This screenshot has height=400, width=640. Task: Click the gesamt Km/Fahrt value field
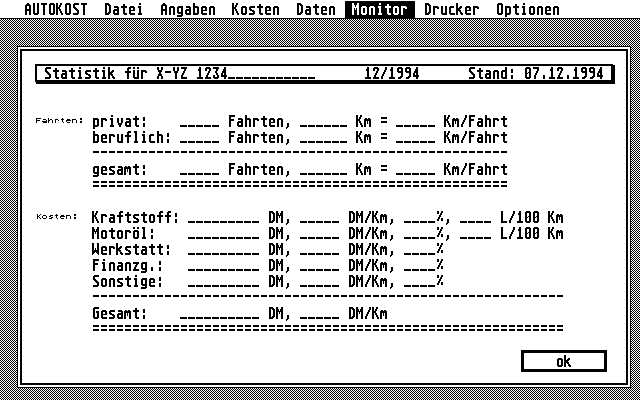tap(416, 169)
